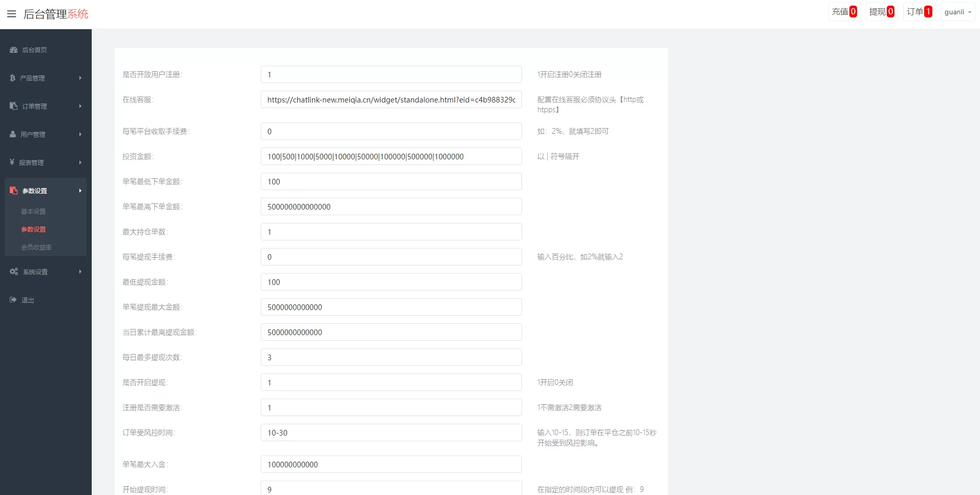Focus the 是否开放用户注册 input
This screenshot has height=495, width=980.
pos(391,74)
